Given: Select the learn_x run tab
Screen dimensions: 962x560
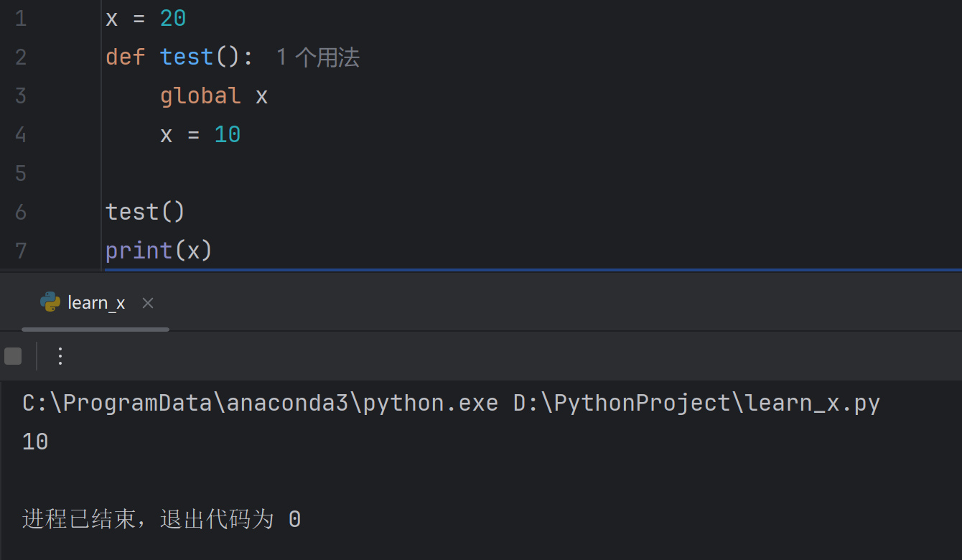Looking at the screenshot, I should 96,303.
